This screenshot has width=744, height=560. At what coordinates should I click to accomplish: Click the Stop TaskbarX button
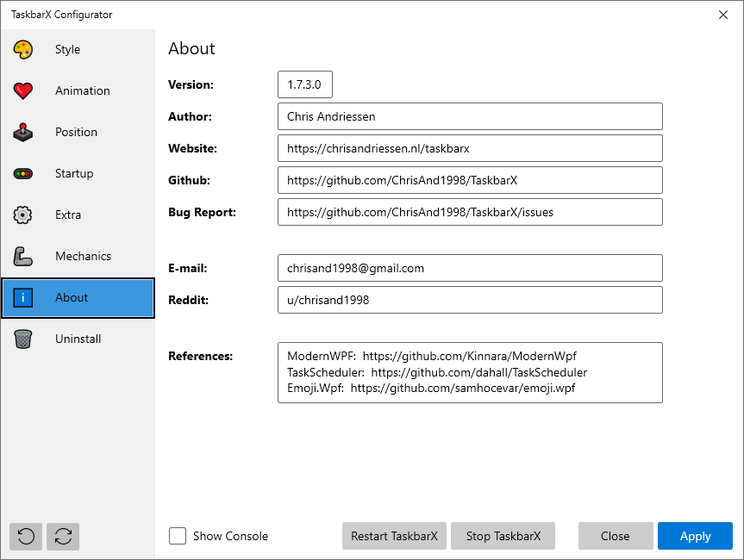[x=503, y=536]
